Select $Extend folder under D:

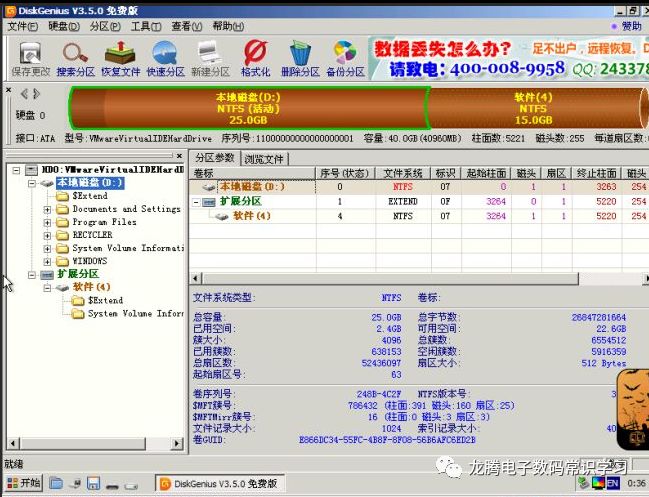point(90,196)
